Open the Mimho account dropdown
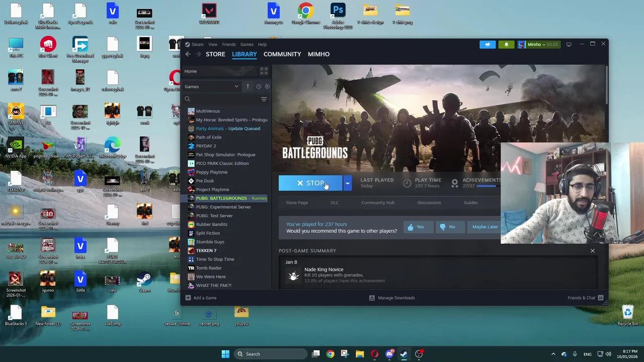The width and height of the screenshot is (644, 362). pos(538,44)
